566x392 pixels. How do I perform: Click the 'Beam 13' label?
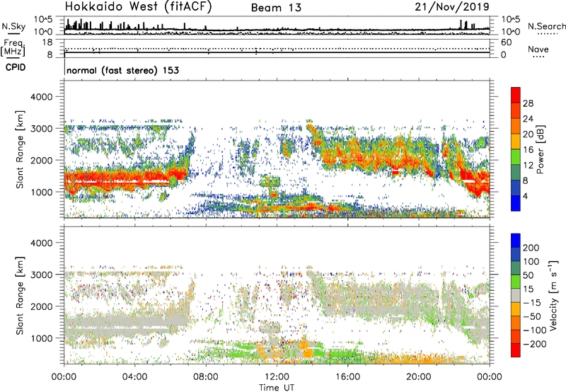(276, 8)
